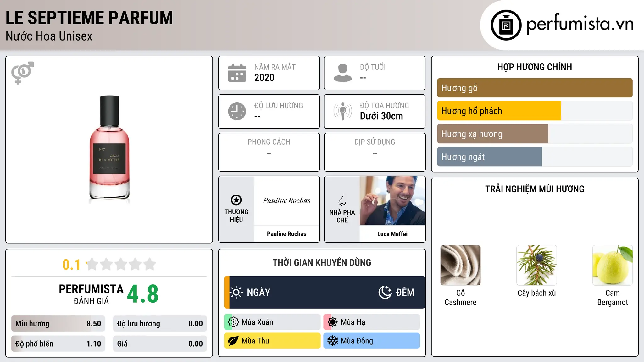Click the sun icon next to Ngày

(x=236, y=292)
